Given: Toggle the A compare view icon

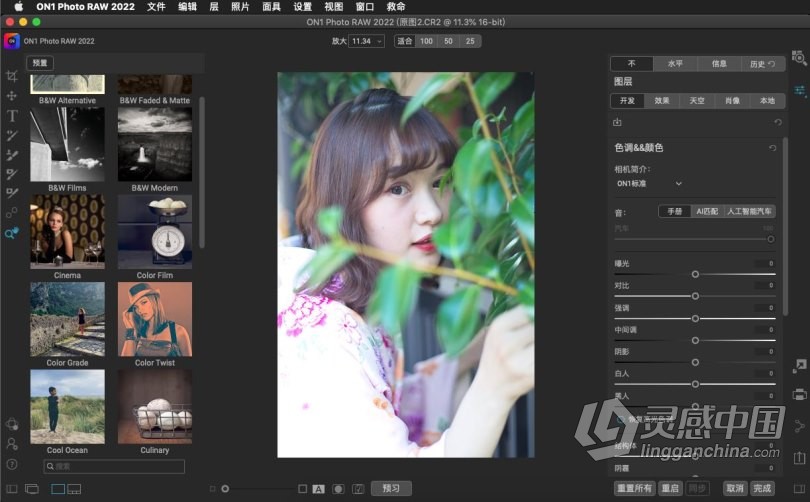Looking at the screenshot, I should pyautogui.click(x=319, y=489).
